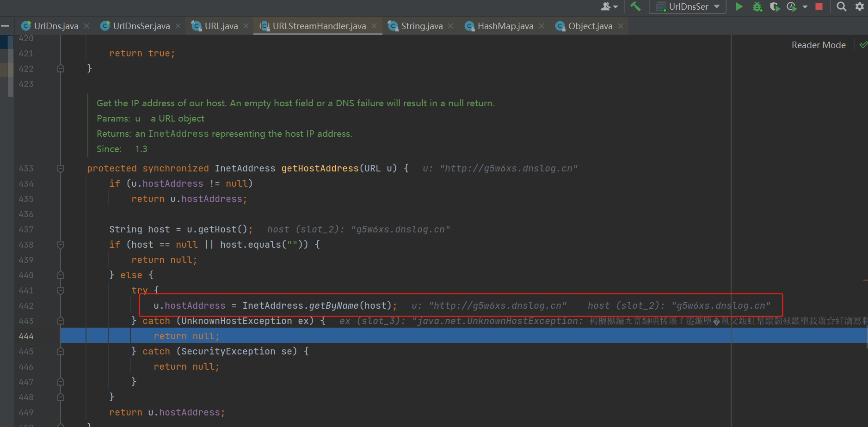Screen dimensions: 868x427
Task: Click line number 437 in the gutter
Action: click(26, 230)
